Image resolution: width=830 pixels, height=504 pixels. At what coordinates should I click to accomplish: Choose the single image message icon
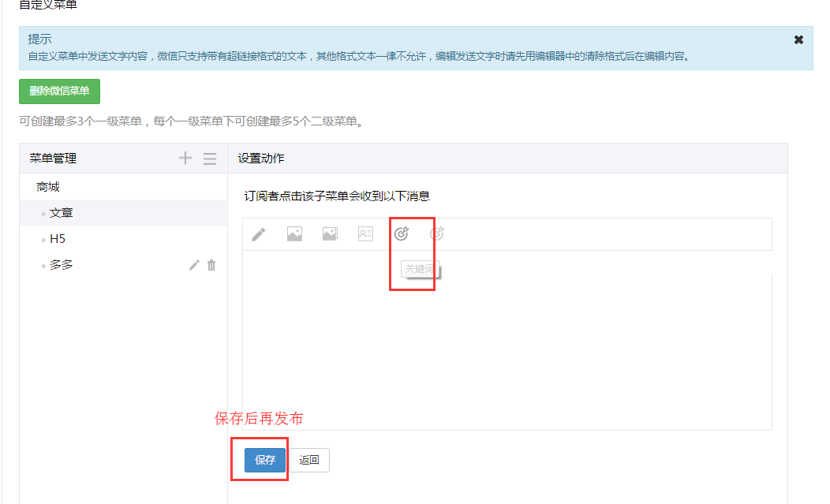coord(294,234)
